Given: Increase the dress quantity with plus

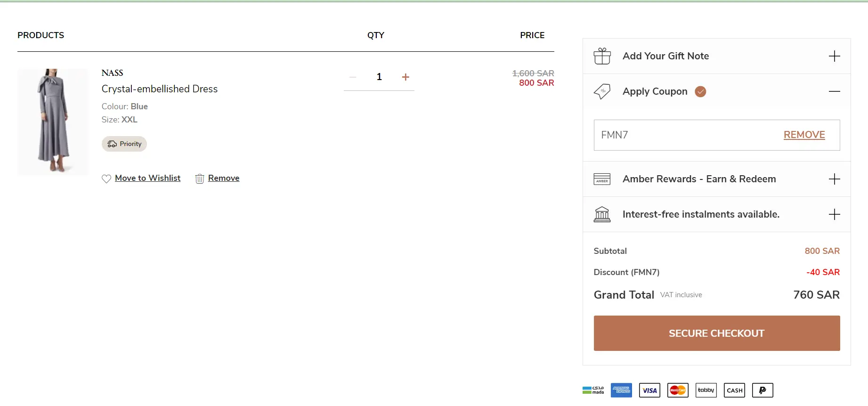Looking at the screenshot, I should click(406, 77).
